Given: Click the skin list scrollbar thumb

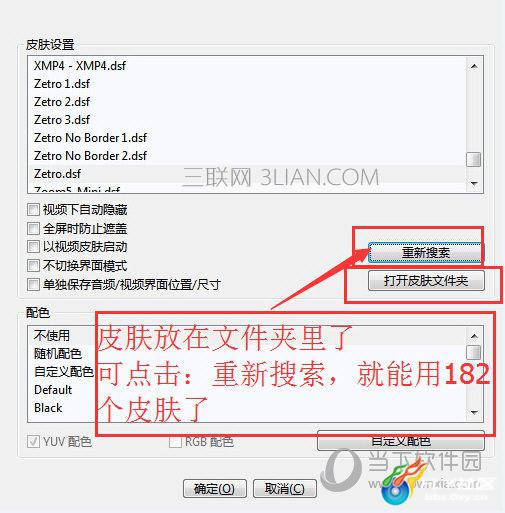Looking at the screenshot, I should [474, 159].
